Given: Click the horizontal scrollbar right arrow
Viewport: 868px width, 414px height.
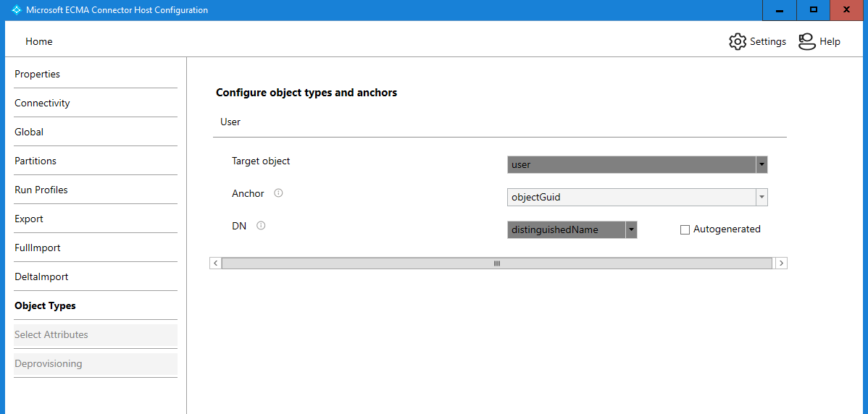Looking at the screenshot, I should pos(780,263).
